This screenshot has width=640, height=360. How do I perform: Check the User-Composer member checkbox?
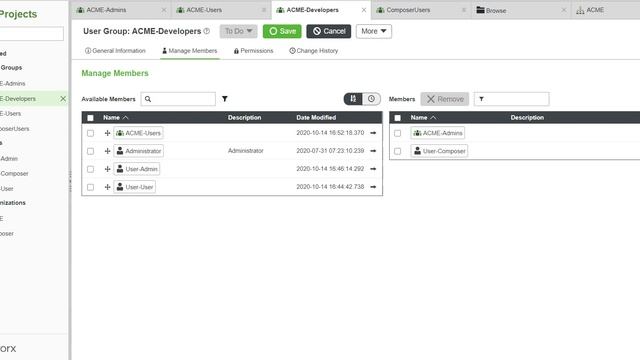398,151
